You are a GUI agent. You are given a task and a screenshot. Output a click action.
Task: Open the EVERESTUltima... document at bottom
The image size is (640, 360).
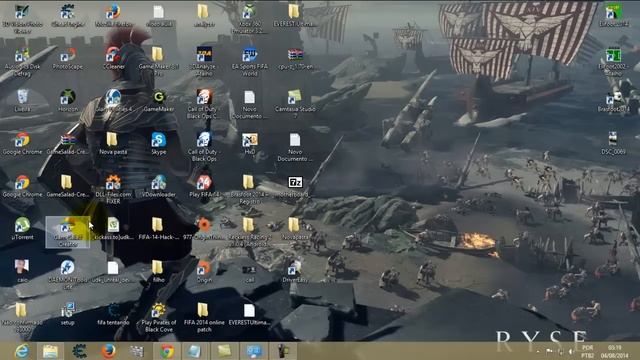click(x=249, y=313)
